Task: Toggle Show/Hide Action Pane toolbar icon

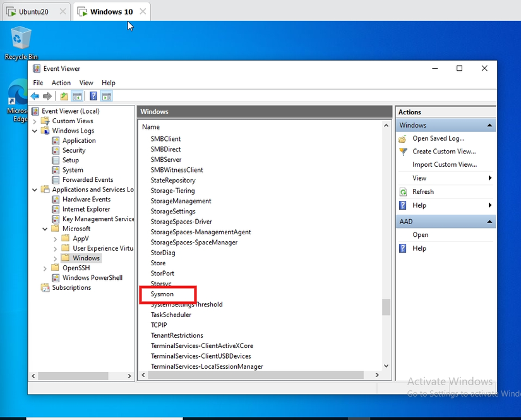Action: click(107, 97)
